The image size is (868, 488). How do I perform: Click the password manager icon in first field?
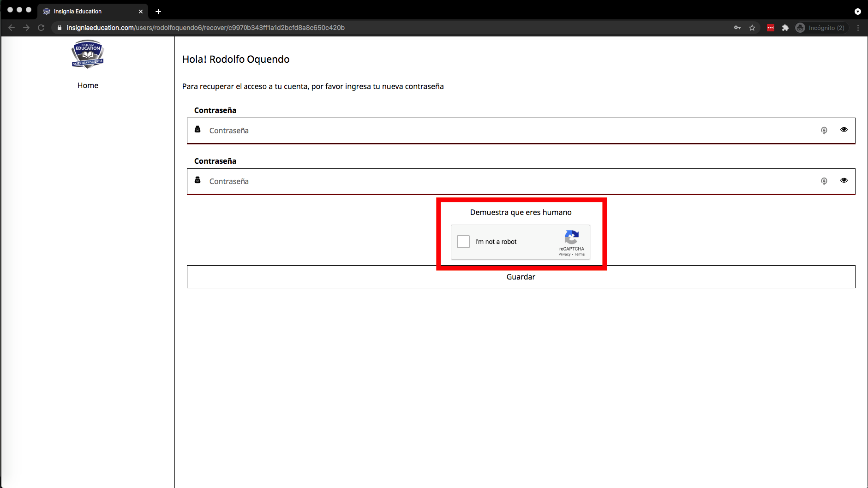tap(824, 131)
